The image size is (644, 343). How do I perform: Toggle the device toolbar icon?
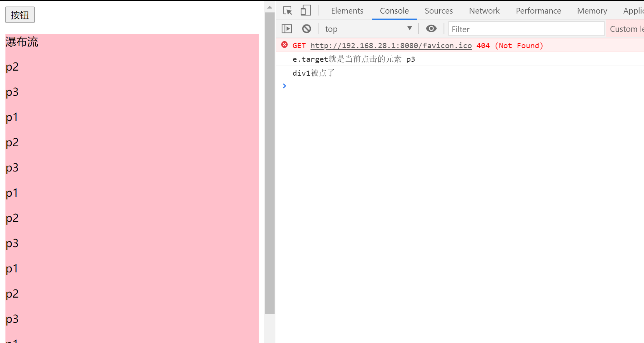(x=306, y=10)
